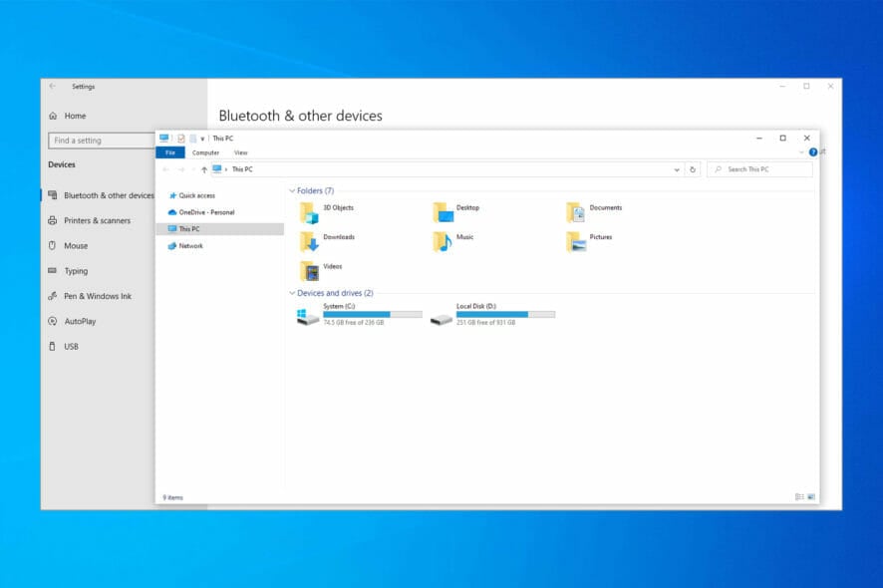Collapse the Devices and drives (2) group
This screenshot has width=883, height=588.
click(292, 293)
